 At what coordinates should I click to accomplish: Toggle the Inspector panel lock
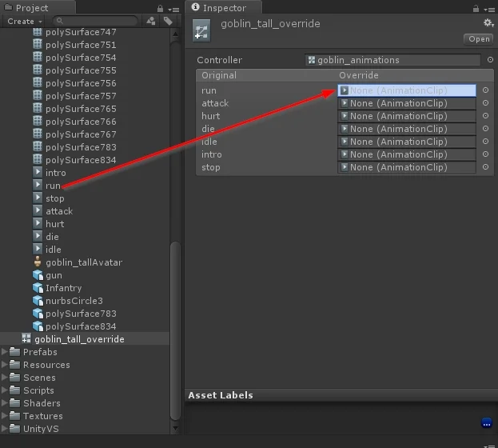tap(476, 8)
